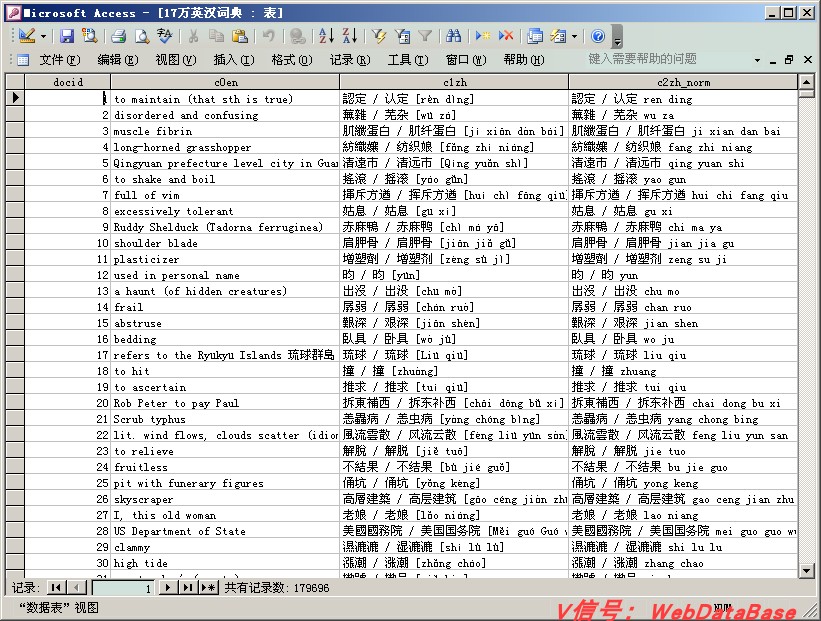Click cell 'zhang chao' in c2zh_norm
This screenshot has height=621, width=821.
[x=683, y=563]
